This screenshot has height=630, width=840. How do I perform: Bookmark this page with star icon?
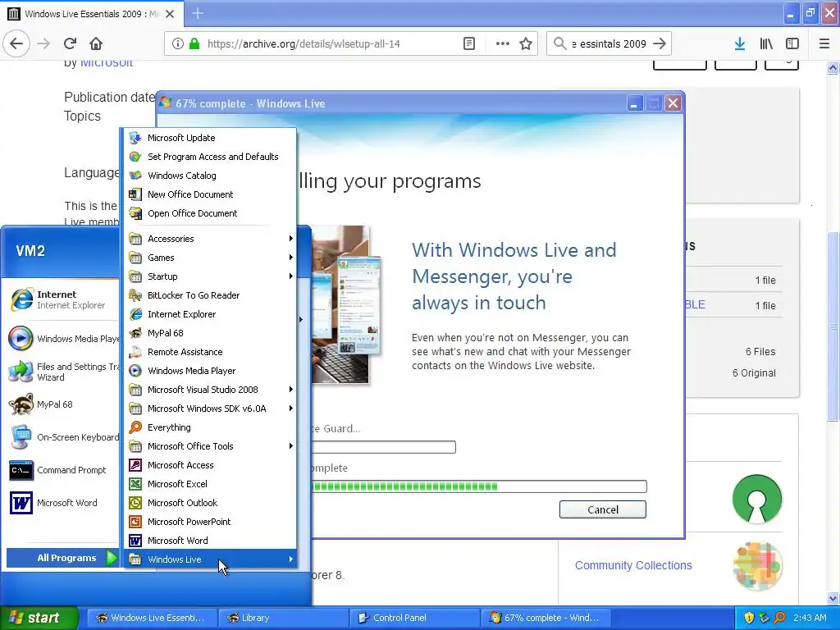pyautogui.click(x=526, y=44)
